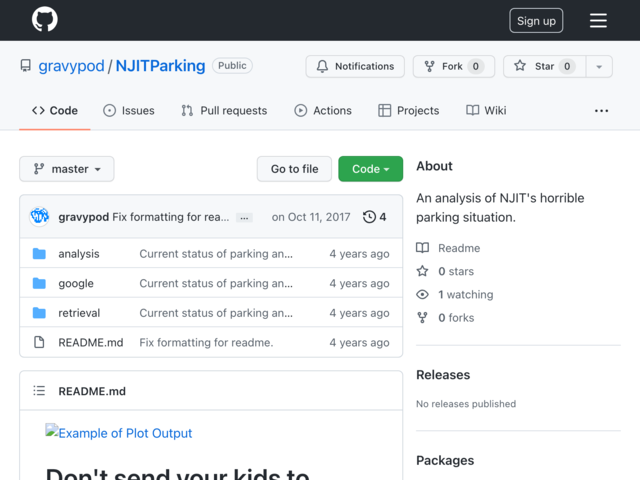Show more repository tabs ellipsis
Viewport: 640px width, 480px height.
pos(601,111)
